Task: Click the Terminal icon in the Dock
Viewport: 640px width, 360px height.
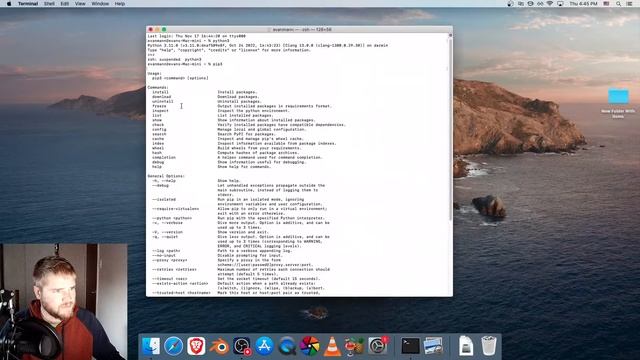Action: [x=410, y=346]
